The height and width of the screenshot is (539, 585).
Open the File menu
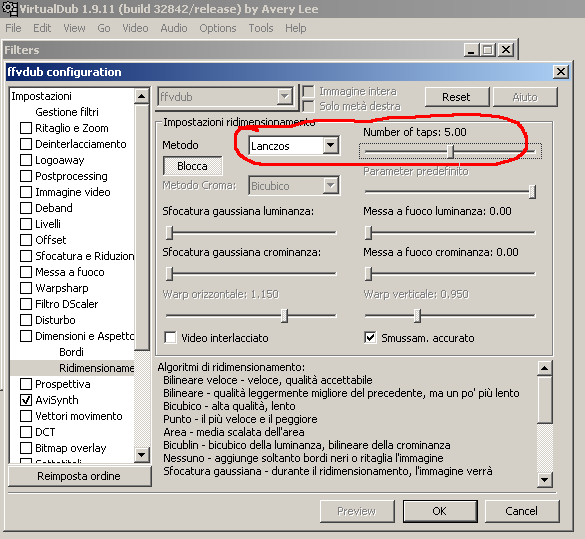pyautogui.click(x=13, y=28)
